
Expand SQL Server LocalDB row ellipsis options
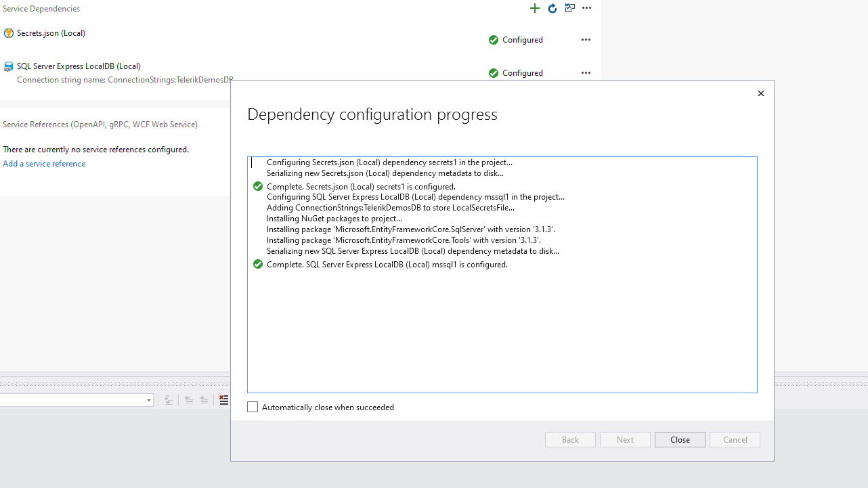586,73
